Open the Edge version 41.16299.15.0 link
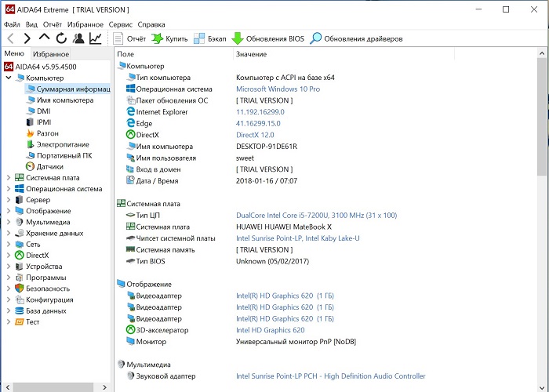The image size is (549, 392). tap(258, 124)
